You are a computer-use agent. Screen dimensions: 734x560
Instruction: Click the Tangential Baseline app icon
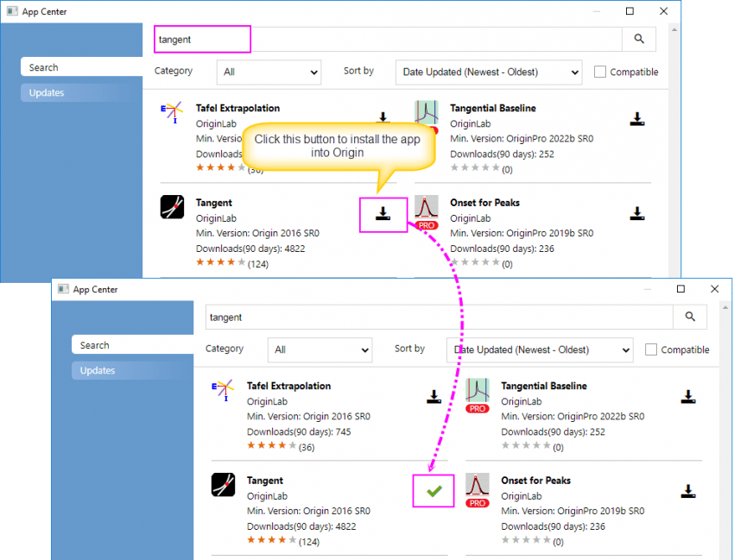(426, 111)
